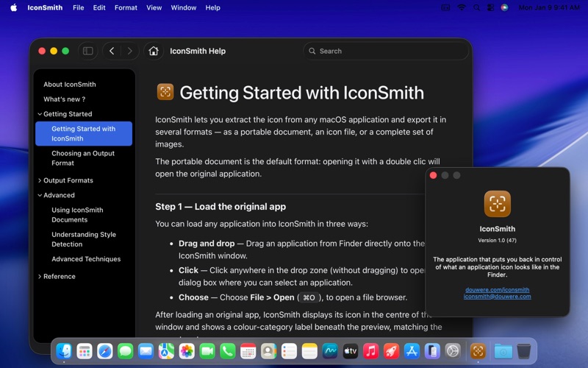588x368 pixels.
Task: Click the date and time in menu bar
Action: point(549,7)
